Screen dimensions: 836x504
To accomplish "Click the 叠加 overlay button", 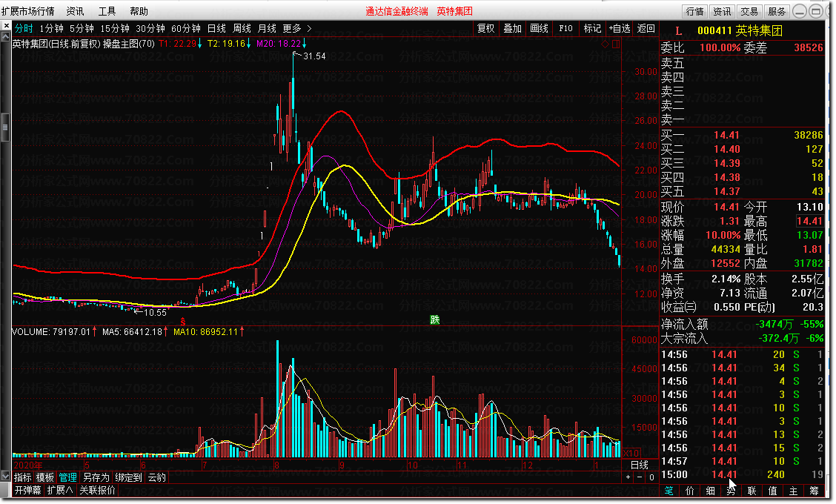I will [x=512, y=28].
